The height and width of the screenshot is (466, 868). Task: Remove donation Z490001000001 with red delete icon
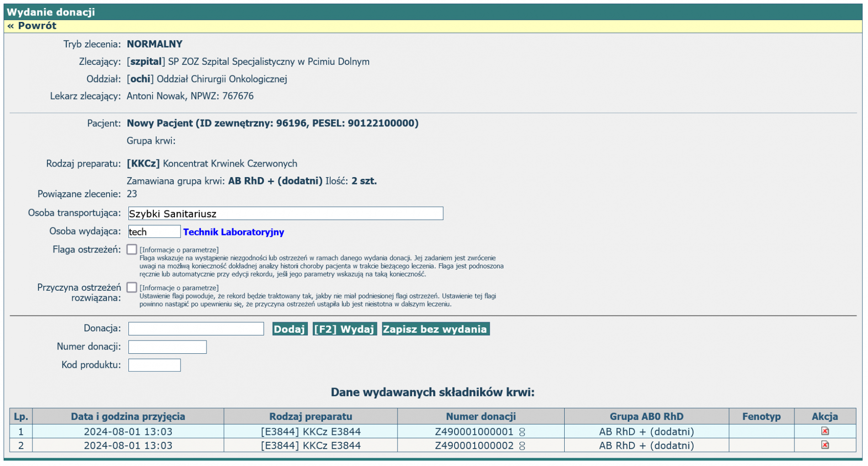point(825,432)
